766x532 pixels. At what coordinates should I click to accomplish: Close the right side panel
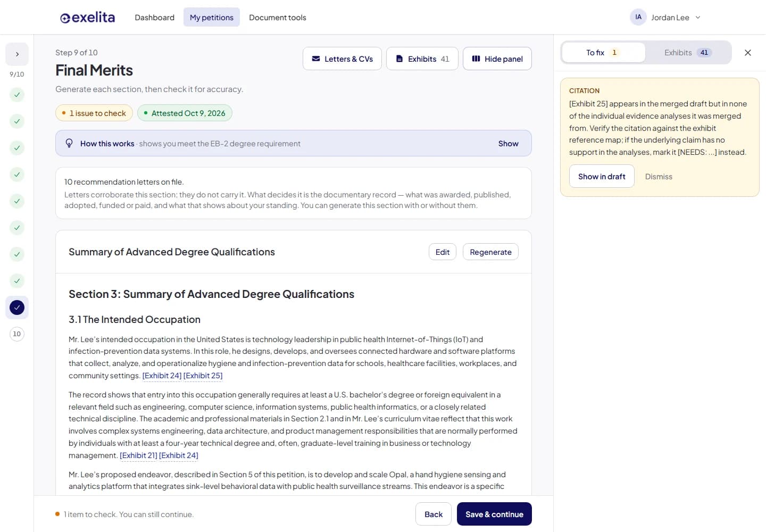[748, 53]
